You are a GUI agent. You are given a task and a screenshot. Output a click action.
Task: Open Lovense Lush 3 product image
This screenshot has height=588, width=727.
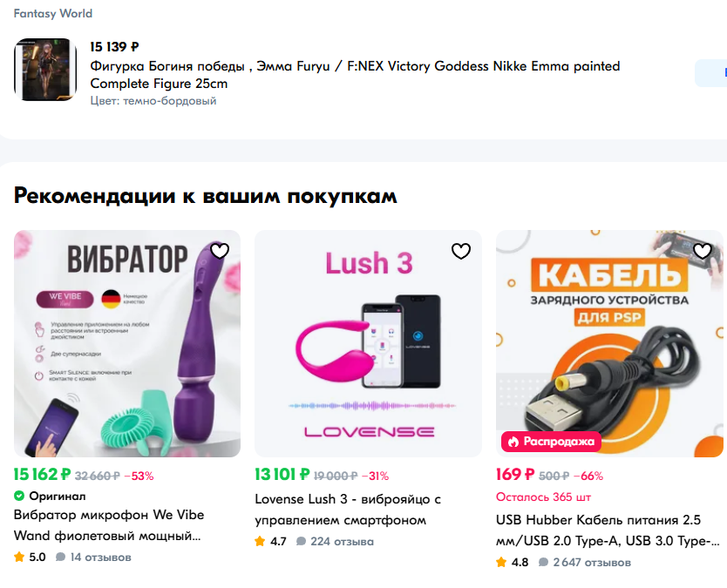pos(368,343)
